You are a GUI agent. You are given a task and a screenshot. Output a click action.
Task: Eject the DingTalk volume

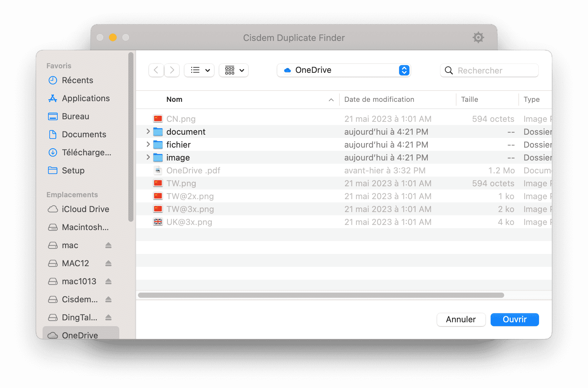pos(108,317)
